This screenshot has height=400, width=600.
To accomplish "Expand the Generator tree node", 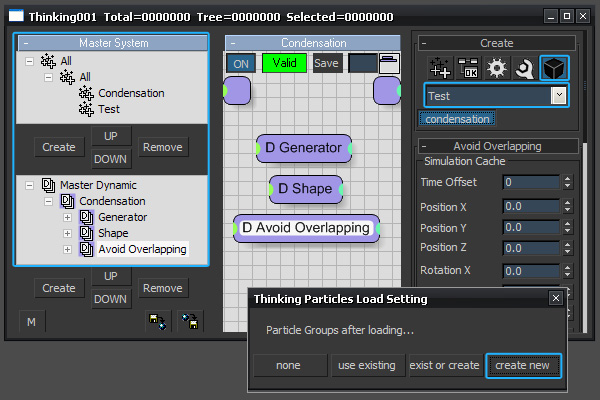I will click(67, 217).
